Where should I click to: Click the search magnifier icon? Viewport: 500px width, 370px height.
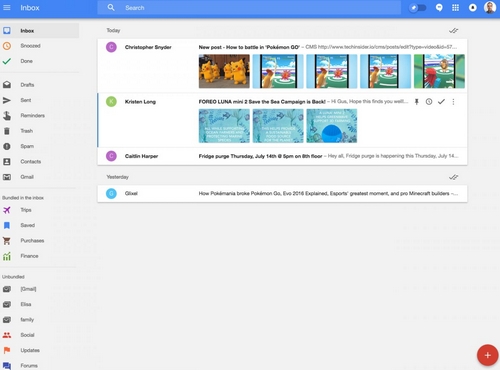[x=111, y=7]
